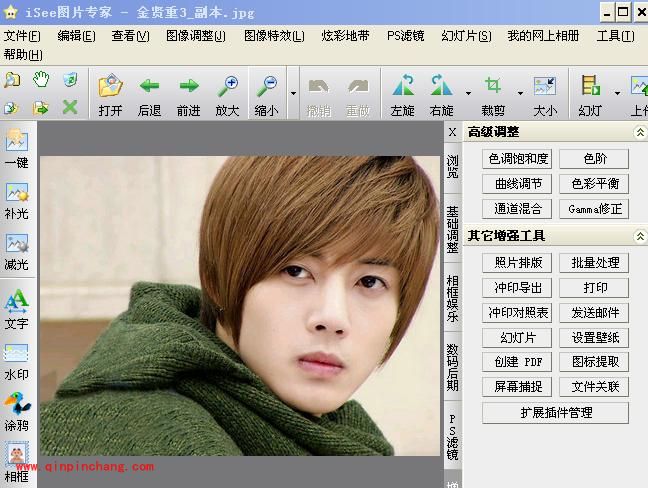The height and width of the screenshot is (488, 648).
Task: Open dropdown arrow next to 右旋
Action: tap(468, 93)
